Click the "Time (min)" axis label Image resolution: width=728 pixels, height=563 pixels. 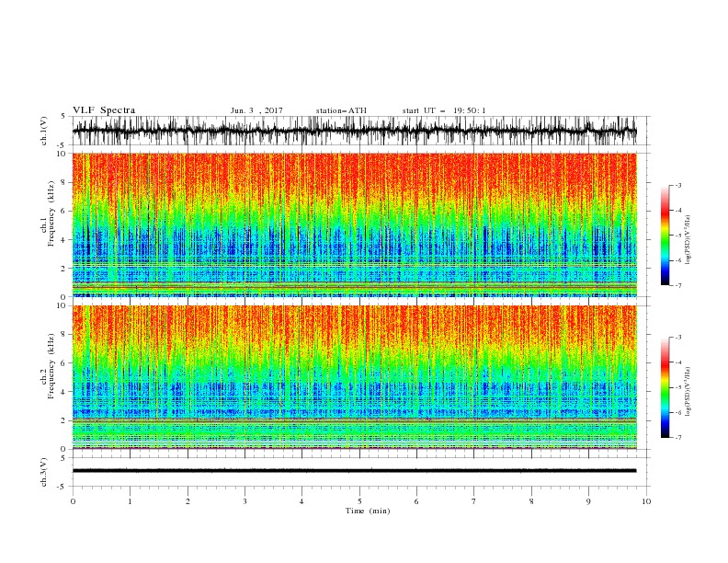[368, 511]
